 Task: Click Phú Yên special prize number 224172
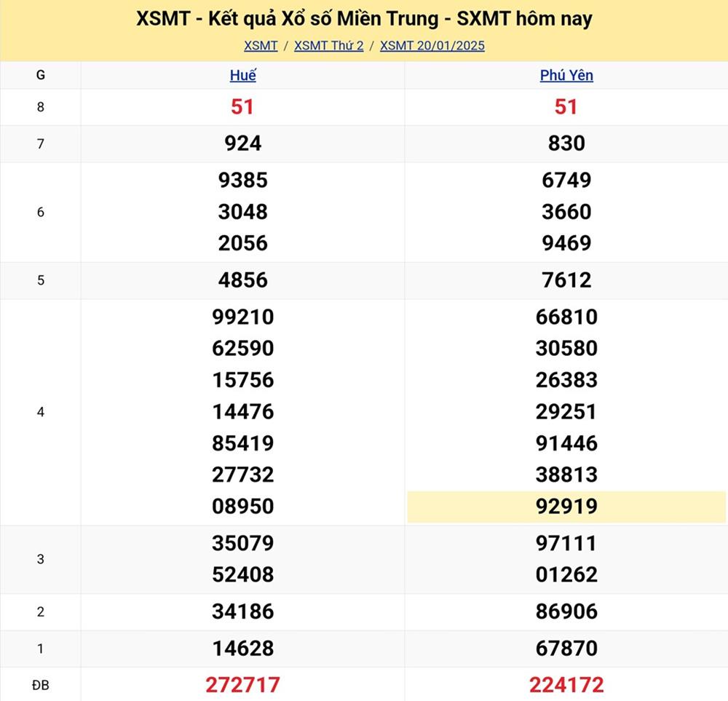[x=566, y=684]
